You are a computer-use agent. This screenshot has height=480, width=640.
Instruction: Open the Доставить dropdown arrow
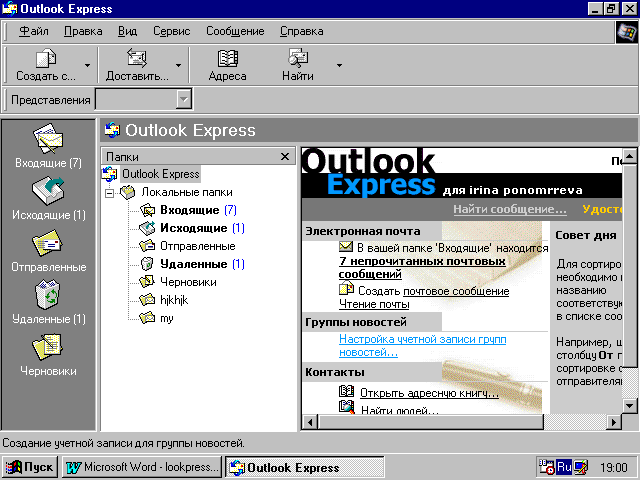tap(178, 65)
